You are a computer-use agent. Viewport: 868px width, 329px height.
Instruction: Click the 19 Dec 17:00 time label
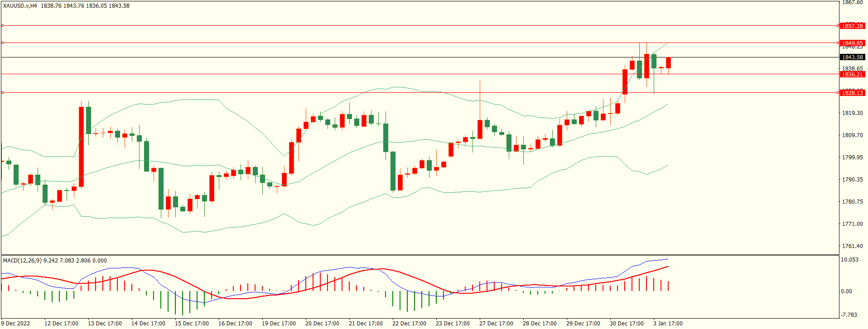279,324
